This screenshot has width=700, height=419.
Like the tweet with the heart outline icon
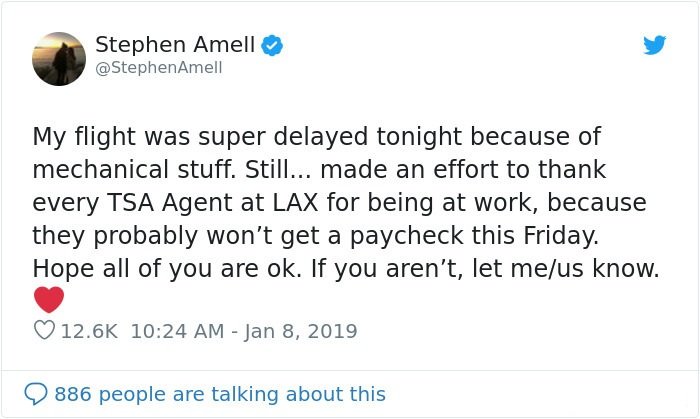(x=44, y=330)
